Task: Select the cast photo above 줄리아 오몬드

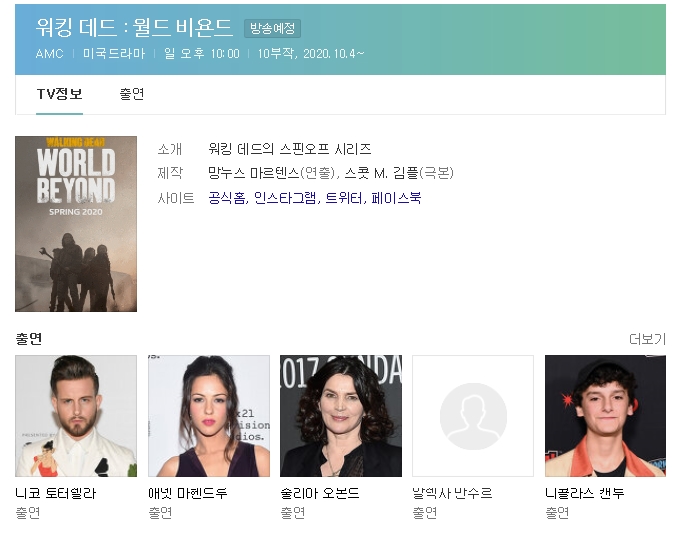Action: tap(341, 415)
